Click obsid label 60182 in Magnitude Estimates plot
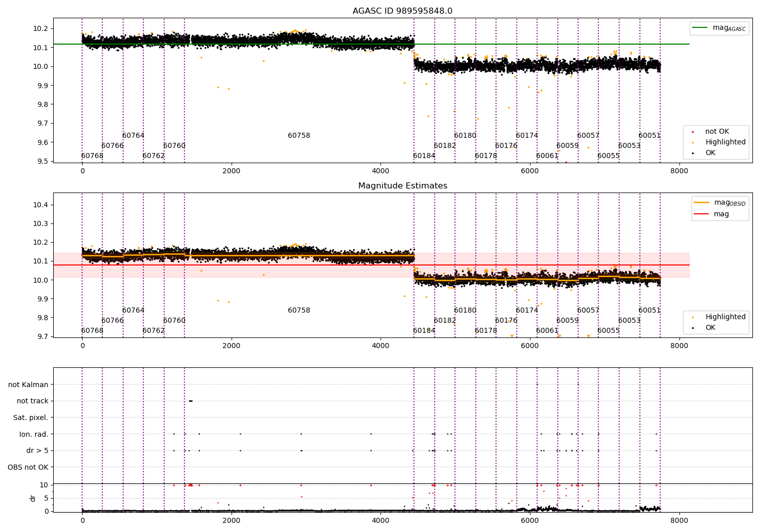The image size is (760, 532). 445,321
